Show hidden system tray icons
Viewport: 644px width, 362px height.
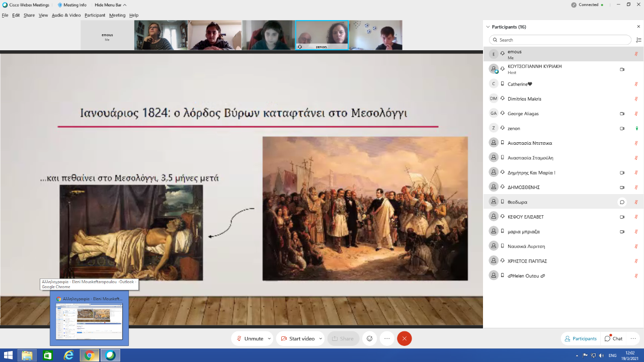(x=577, y=355)
